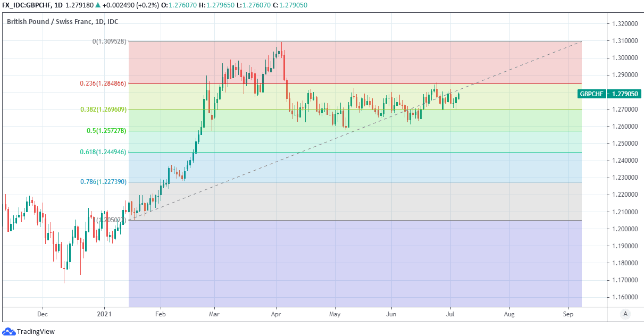This screenshot has width=644, height=336.
Task: Click the 0.5 (1.257278) Fibonacci level label
Action: pyautogui.click(x=106, y=131)
